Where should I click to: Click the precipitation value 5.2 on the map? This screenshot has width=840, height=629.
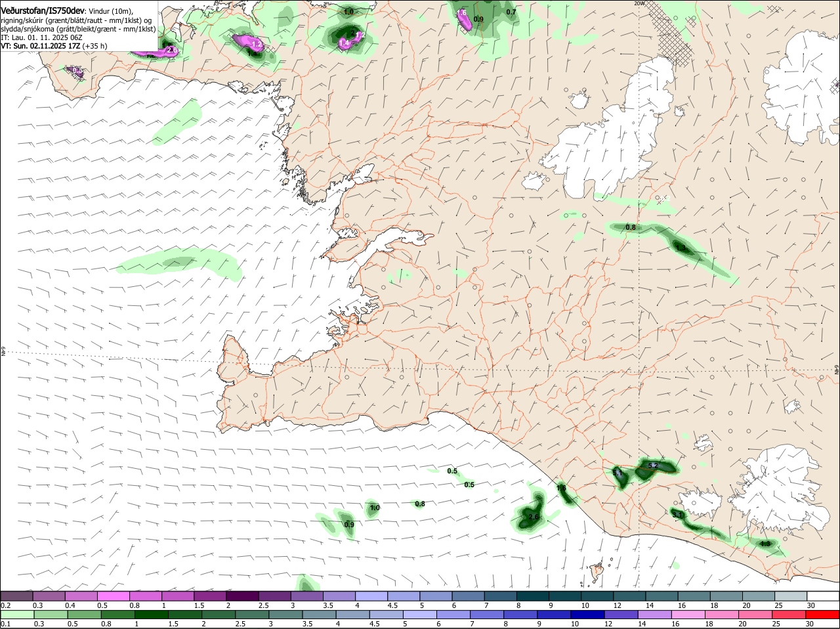[652, 466]
